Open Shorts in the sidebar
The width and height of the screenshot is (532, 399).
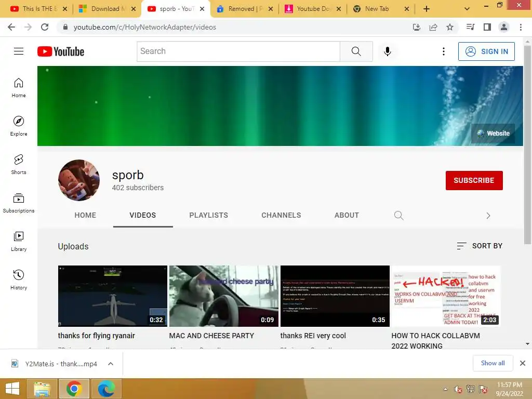pos(19,165)
